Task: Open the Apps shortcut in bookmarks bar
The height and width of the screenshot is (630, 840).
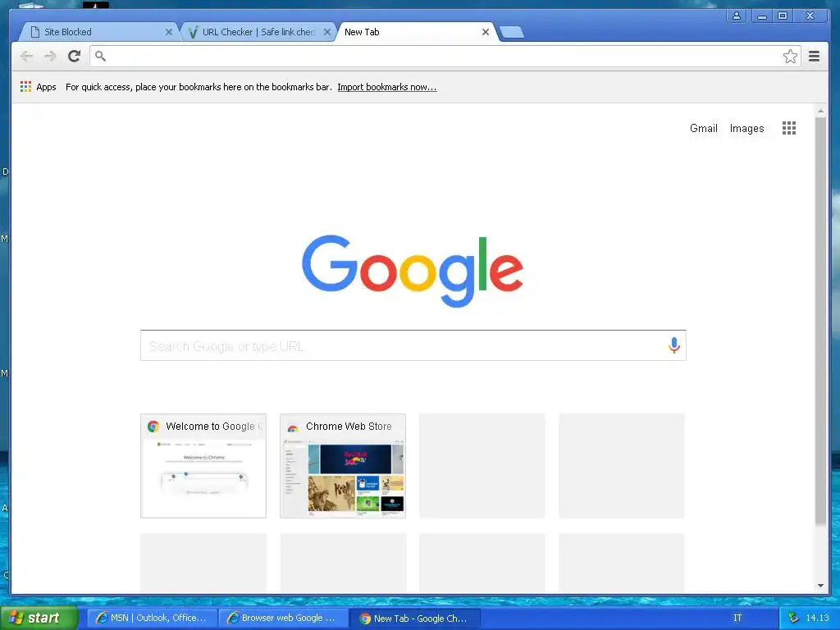Action: coord(38,87)
